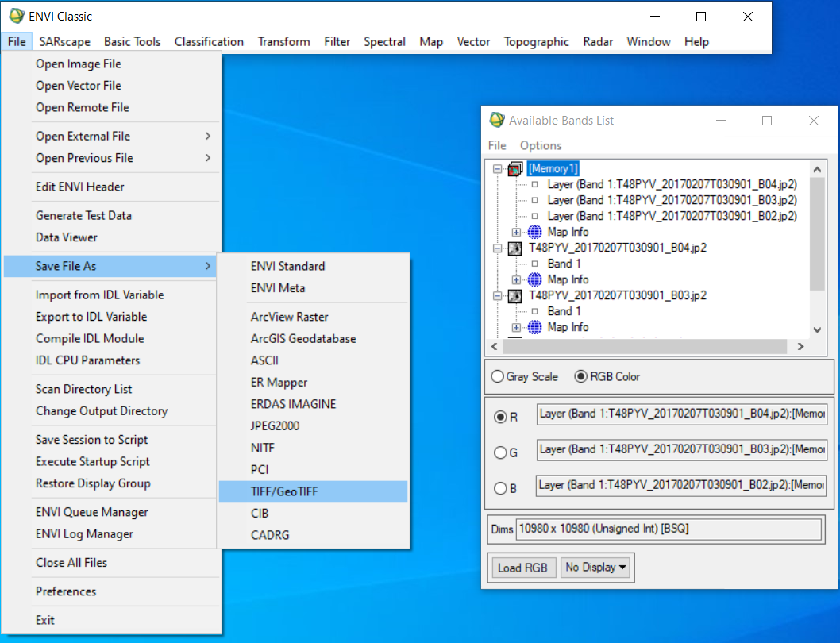Viewport: 840px width, 643px height.
Task: Click the T48PYV B03.jp2 file thumbnail icon
Action: [x=514, y=296]
